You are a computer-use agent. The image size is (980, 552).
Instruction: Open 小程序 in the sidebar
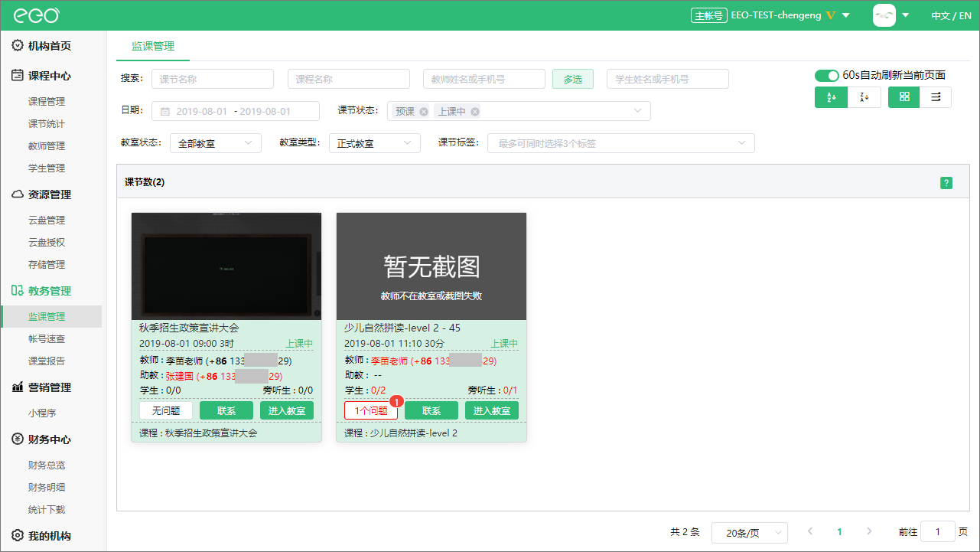click(x=42, y=413)
